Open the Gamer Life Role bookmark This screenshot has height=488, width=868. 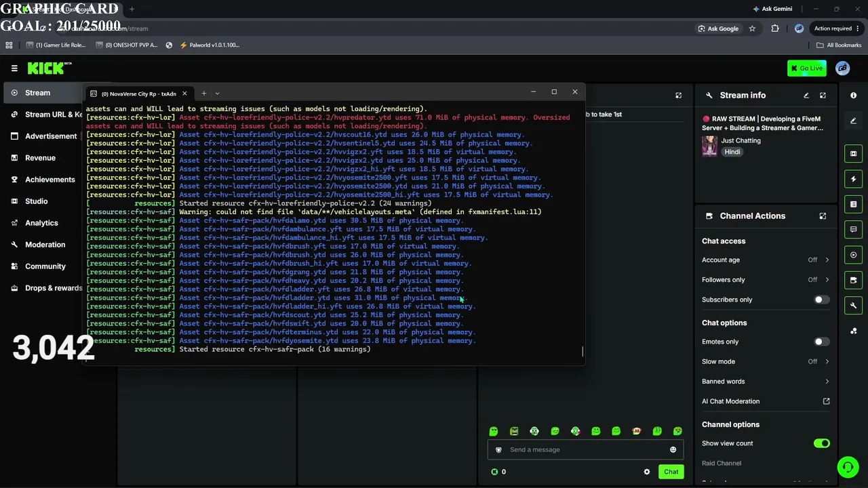[56, 45]
